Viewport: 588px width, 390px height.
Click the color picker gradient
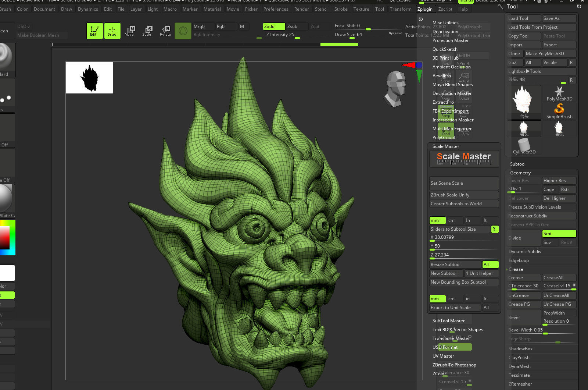pyautogui.click(x=8, y=238)
